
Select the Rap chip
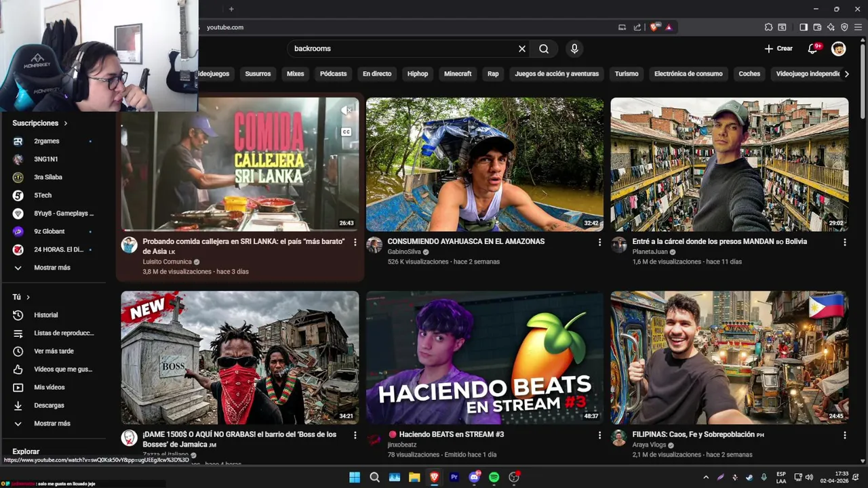coord(493,74)
